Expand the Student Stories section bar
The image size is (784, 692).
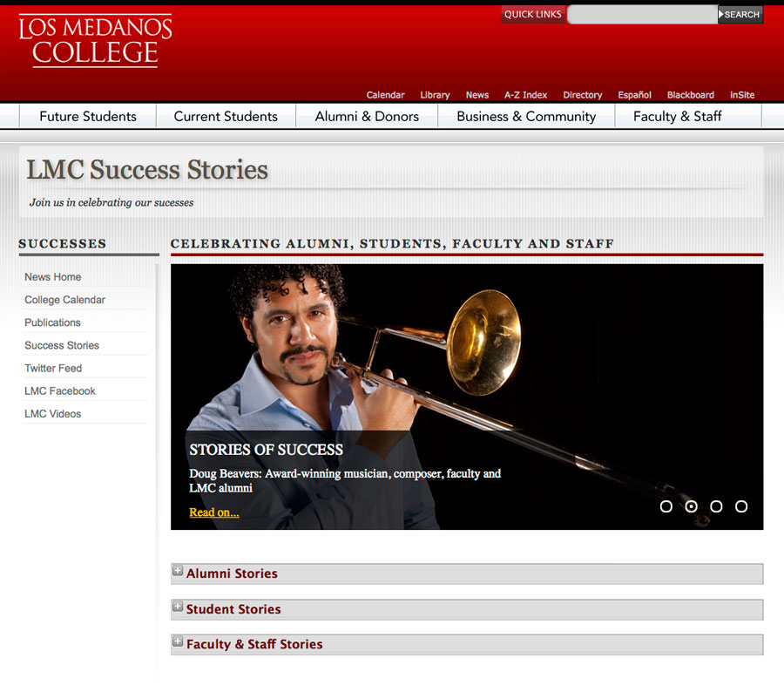point(467,609)
